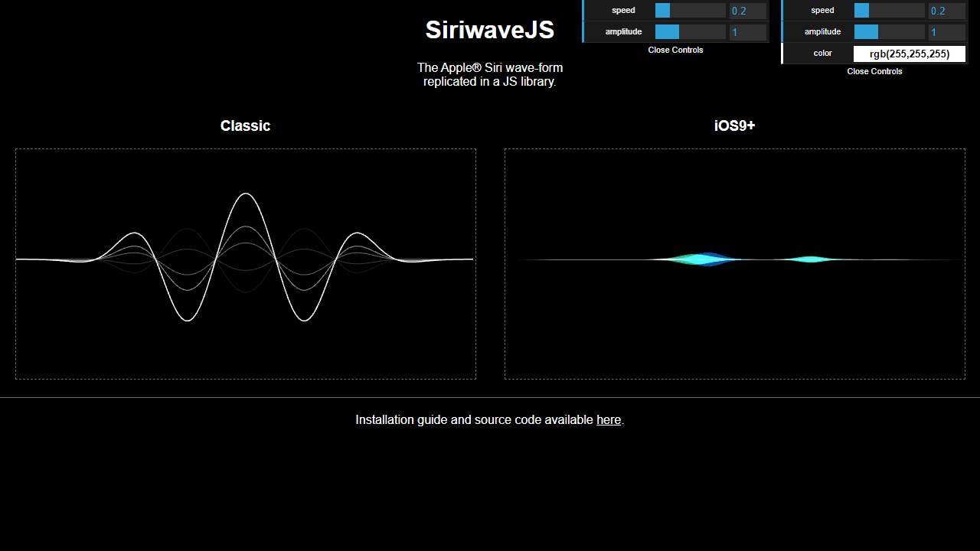This screenshot has width=980, height=551.
Task: Open the rgb(255,255,255) color picker field
Action: point(910,54)
